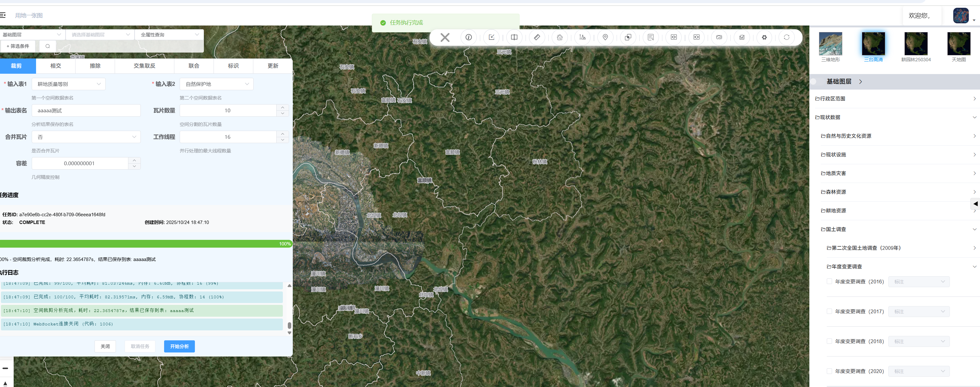980x387 pixels.
Task: Switch to the 相交 tab
Action: click(56, 66)
